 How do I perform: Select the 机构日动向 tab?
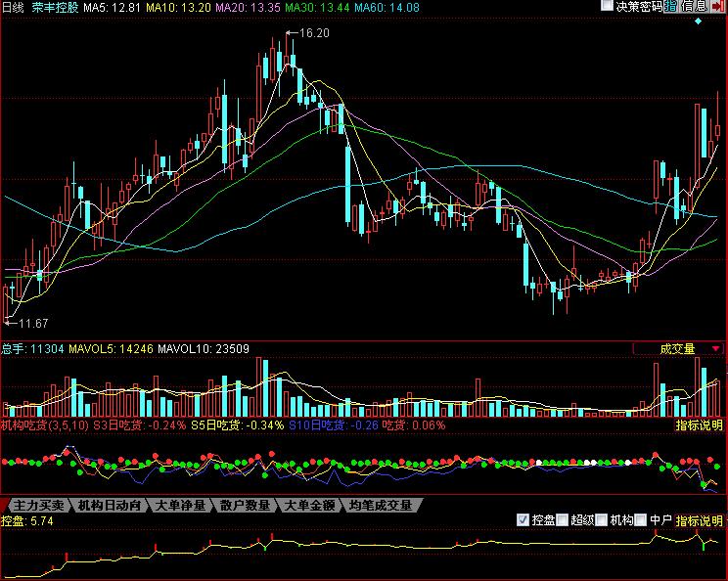pos(110,506)
